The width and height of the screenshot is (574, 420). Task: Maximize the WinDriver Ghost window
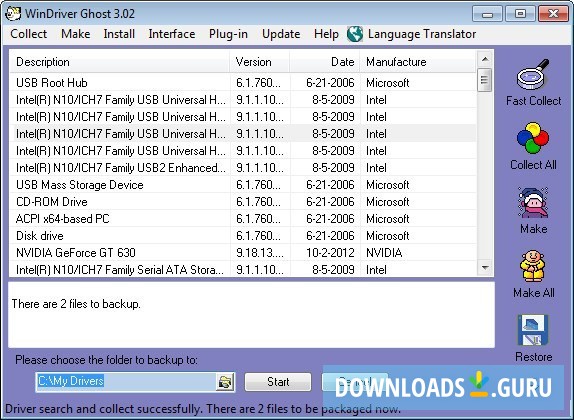pyautogui.click(x=520, y=14)
